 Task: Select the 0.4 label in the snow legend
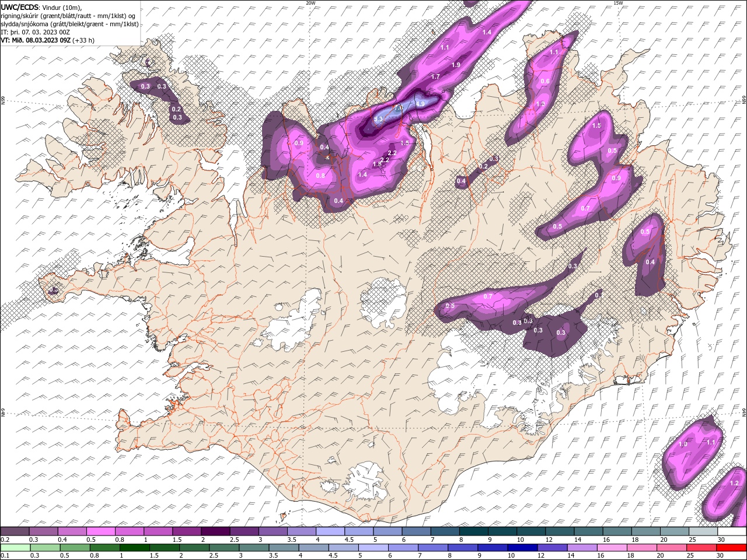(62, 540)
